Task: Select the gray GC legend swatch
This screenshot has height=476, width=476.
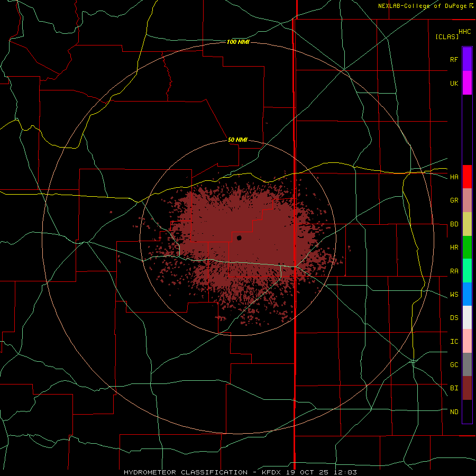Action: (x=467, y=364)
